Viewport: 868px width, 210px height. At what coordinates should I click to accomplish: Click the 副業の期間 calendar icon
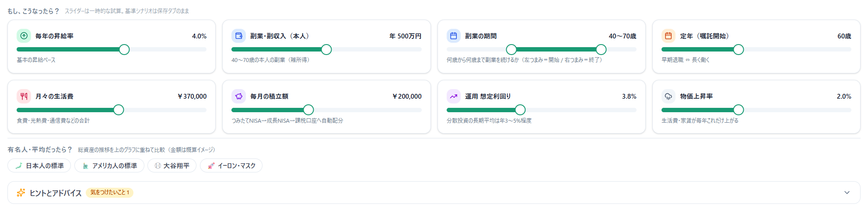pos(454,36)
